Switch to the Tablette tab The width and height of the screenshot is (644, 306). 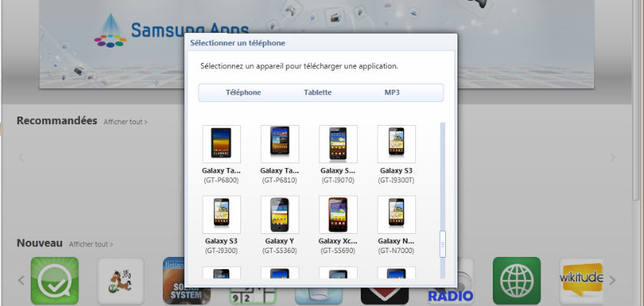[318, 93]
